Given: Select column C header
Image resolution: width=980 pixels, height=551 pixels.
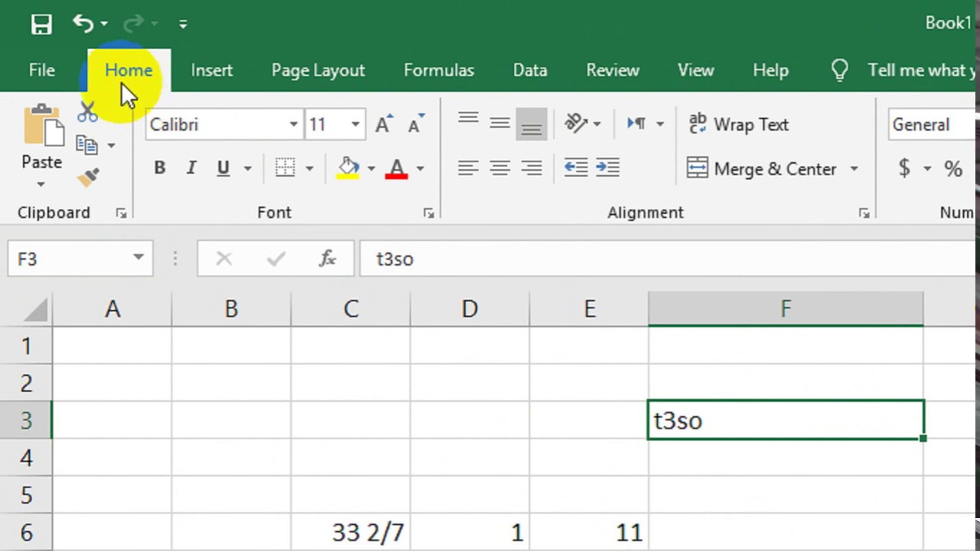Looking at the screenshot, I should point(351,309).
